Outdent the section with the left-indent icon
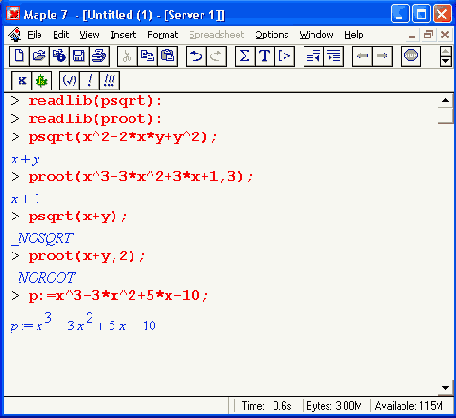This screenshot has width=456, height=418. click(313, 56)
